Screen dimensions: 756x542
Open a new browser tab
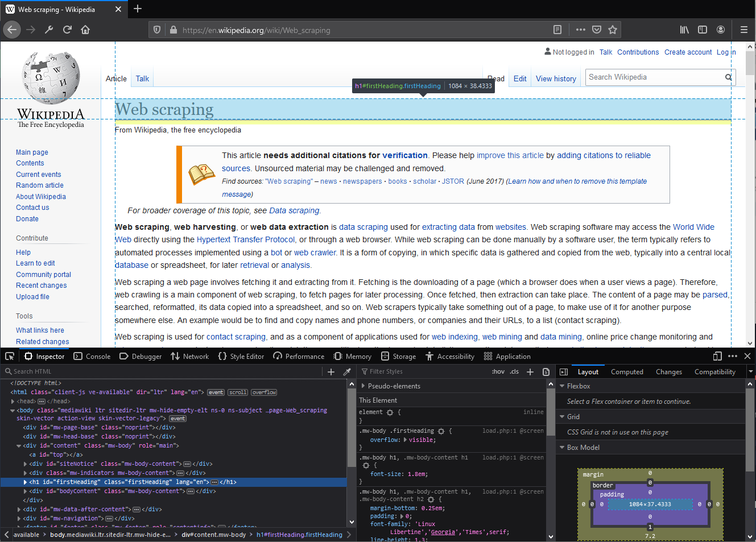click(138, 9)
